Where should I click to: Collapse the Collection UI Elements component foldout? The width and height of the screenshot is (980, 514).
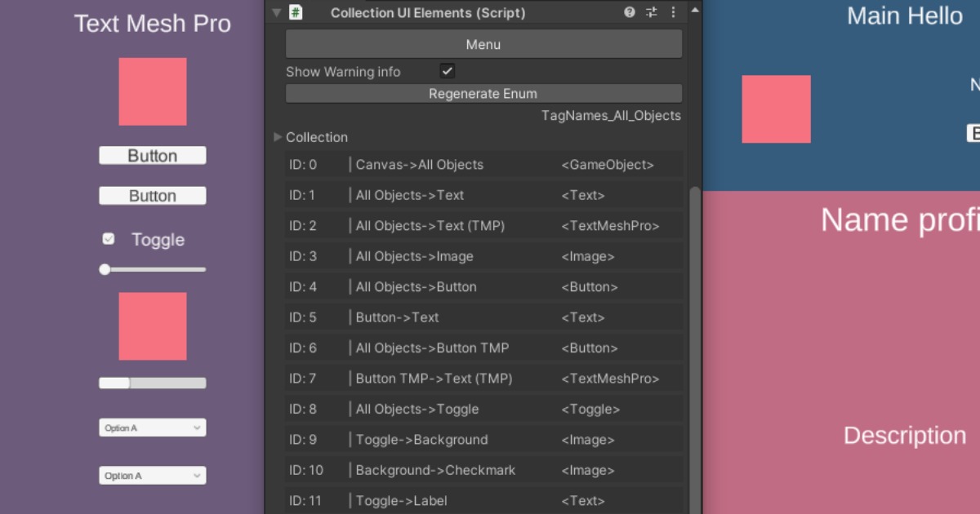pyautogui.click(x=274, y=12)
